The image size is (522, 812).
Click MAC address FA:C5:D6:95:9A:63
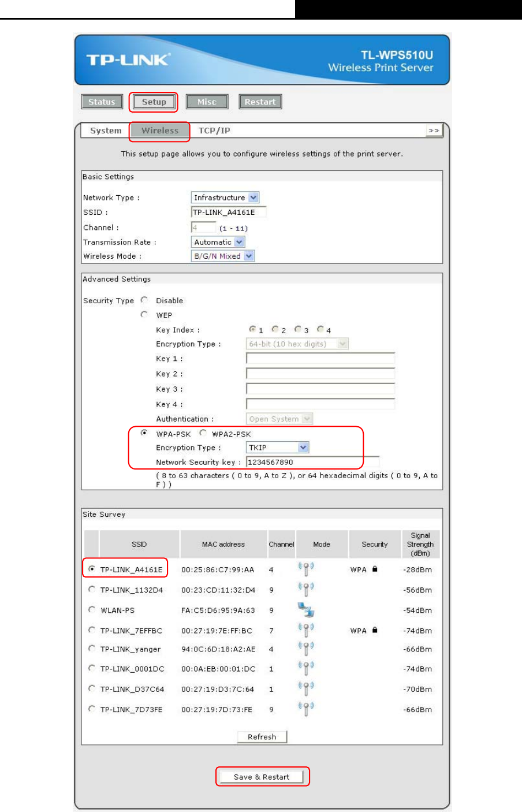pos(218,610)
